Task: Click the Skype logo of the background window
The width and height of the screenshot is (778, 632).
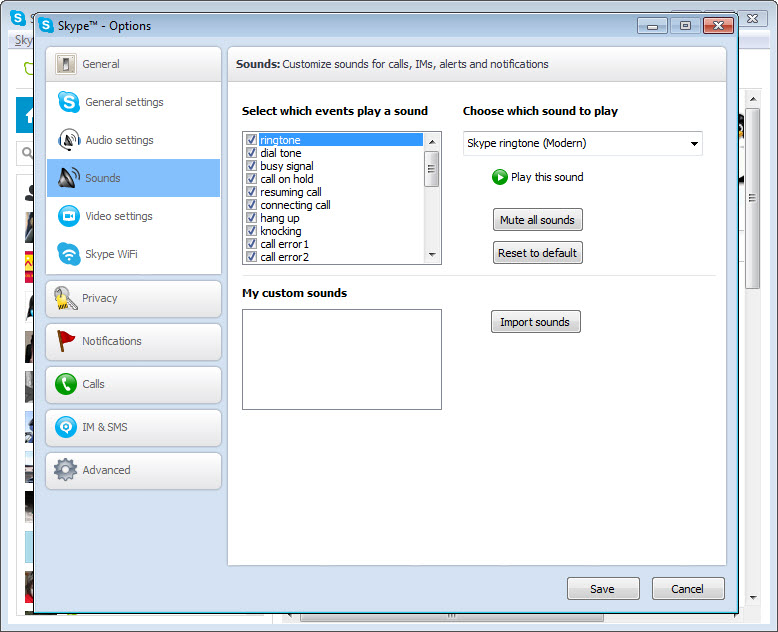Action: click(18, 18)
